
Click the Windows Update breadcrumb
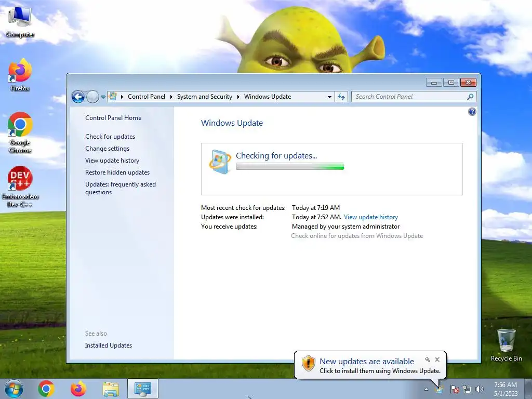coord(268,97)
